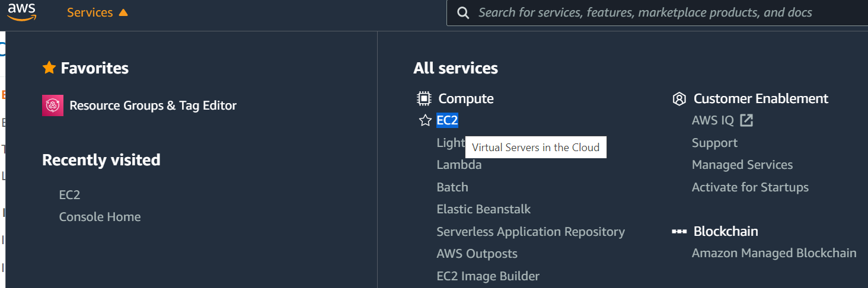Focus the services search field
This screenshot has width=868, height=288.
[645, 12]
